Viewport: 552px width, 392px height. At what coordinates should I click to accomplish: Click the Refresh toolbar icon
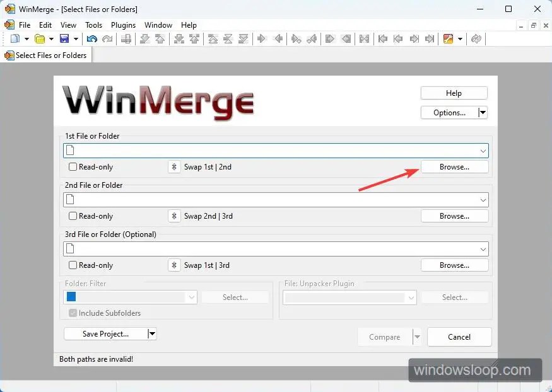click(476, 38)
